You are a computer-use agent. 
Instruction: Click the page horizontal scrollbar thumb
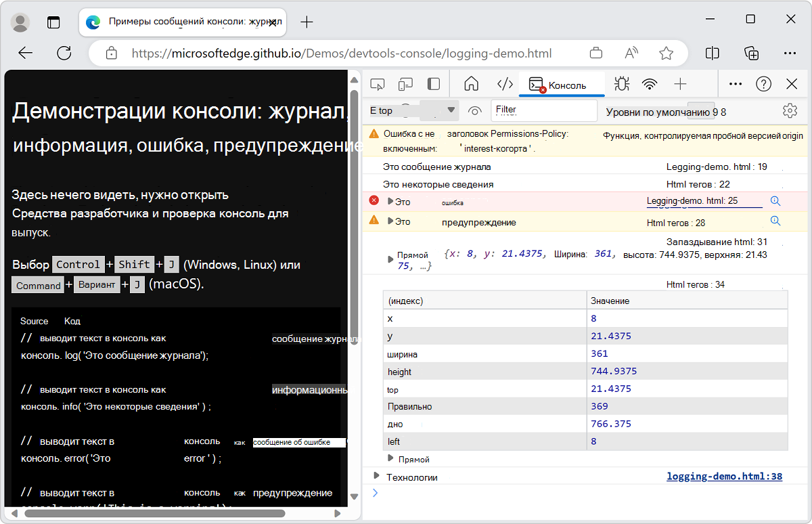154,513
